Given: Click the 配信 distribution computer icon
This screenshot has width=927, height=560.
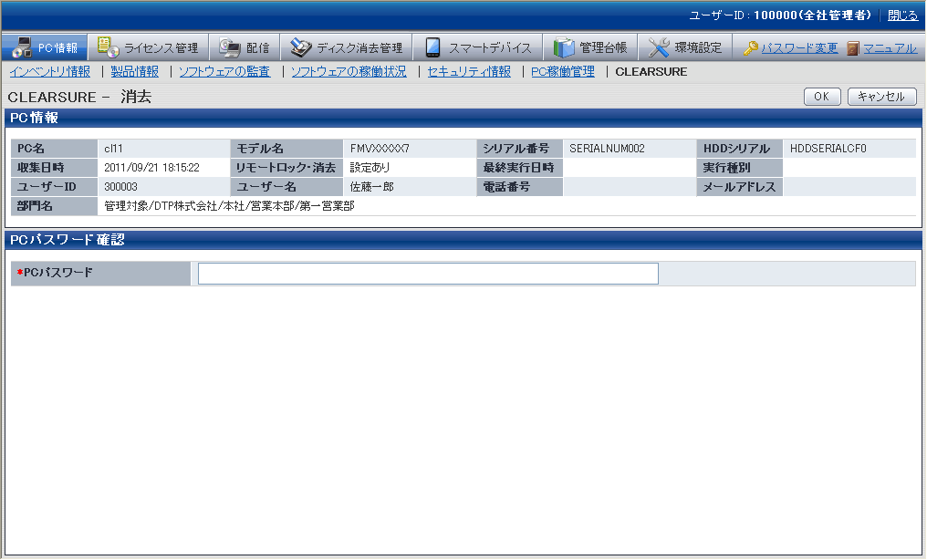Looking at the screenshot, I should 229,47.
